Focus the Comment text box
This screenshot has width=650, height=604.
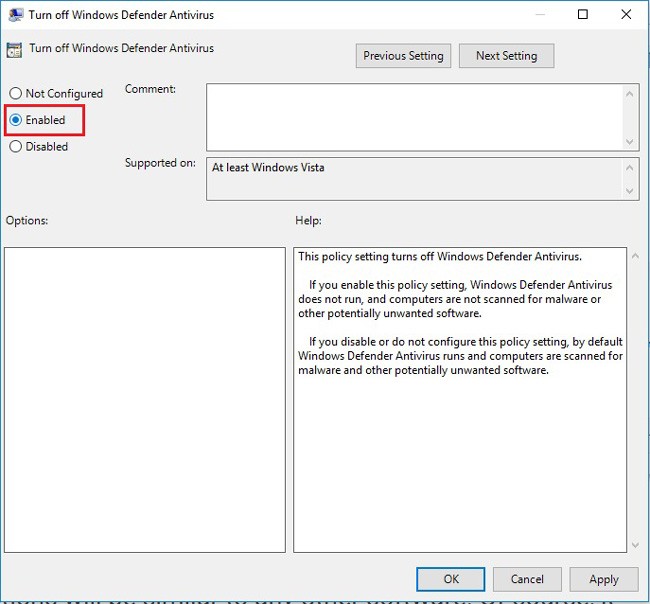(x=415, y=117)
